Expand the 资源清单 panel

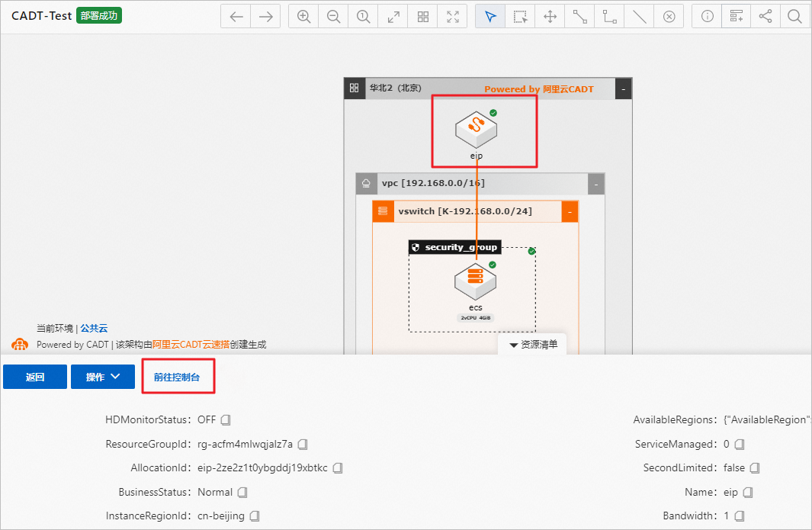coord(533,345)
